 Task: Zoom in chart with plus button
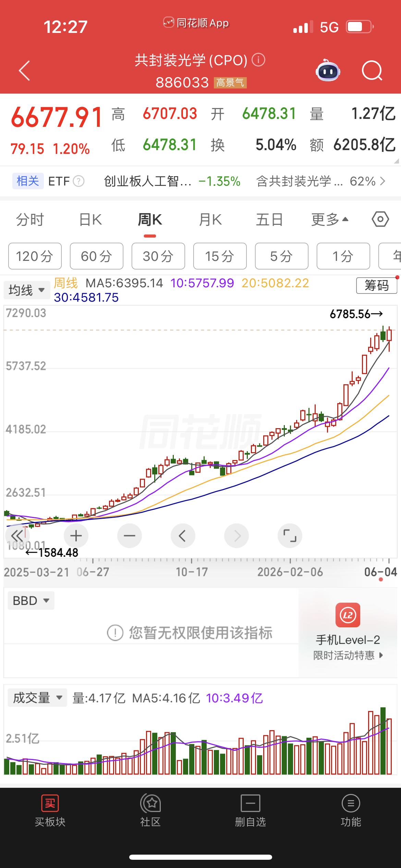point(76,535)
